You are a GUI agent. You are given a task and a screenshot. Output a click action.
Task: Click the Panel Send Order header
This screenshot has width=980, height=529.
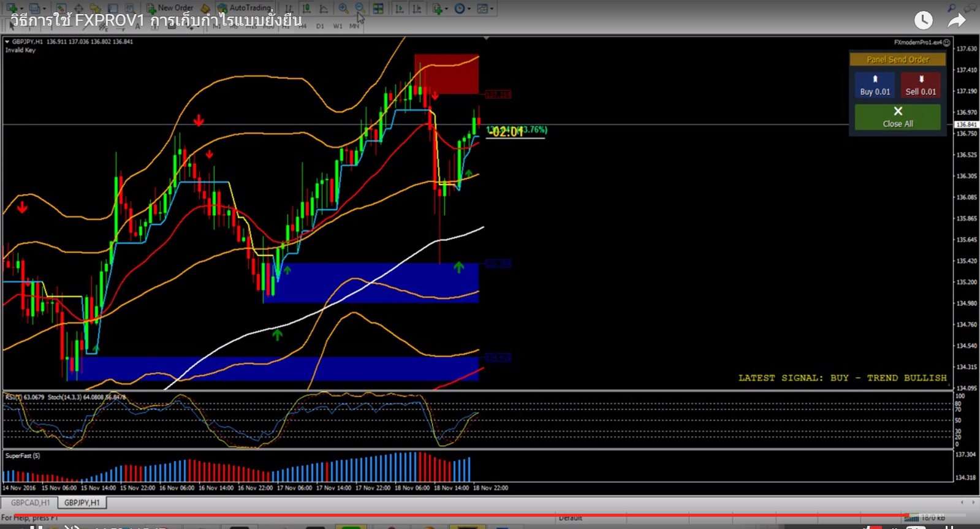(898, 59)
